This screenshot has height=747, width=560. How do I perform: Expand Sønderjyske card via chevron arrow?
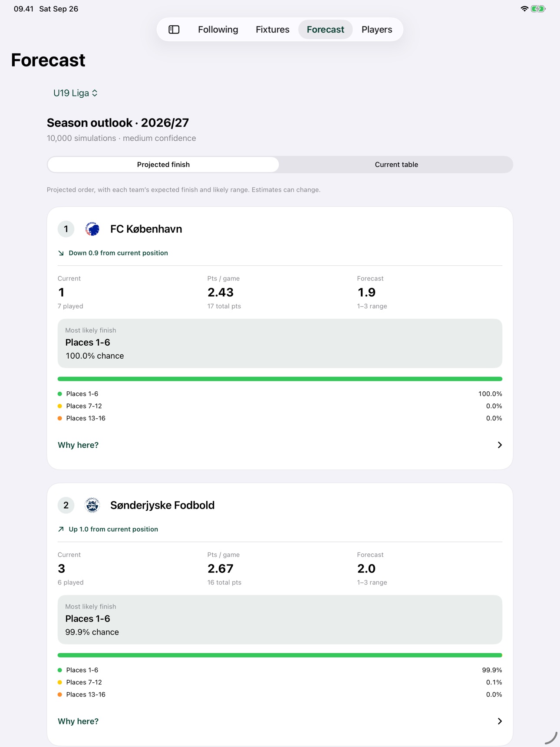(500, 721)
